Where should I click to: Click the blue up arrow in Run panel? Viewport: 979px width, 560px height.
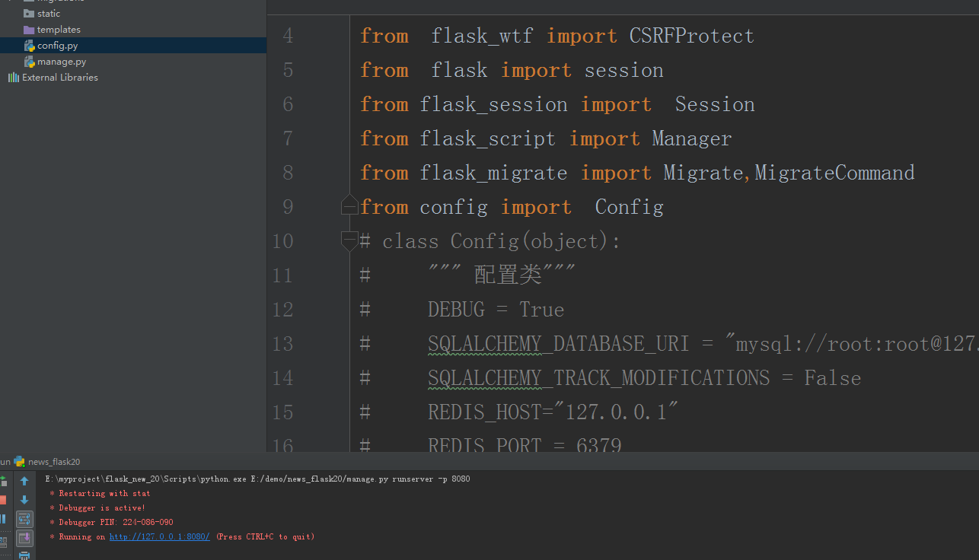click(24, 481)
